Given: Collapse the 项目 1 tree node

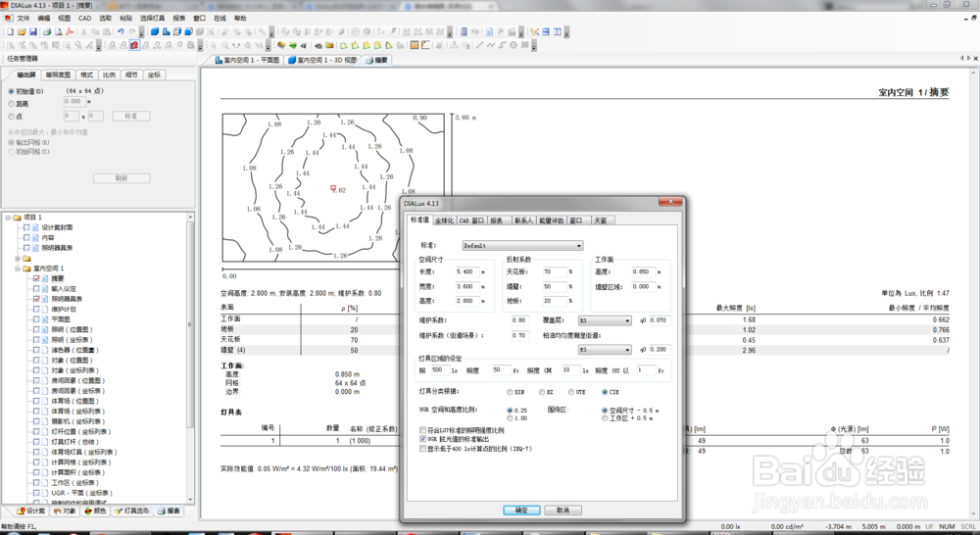Looking at the screenshot, I should point(8,217).
